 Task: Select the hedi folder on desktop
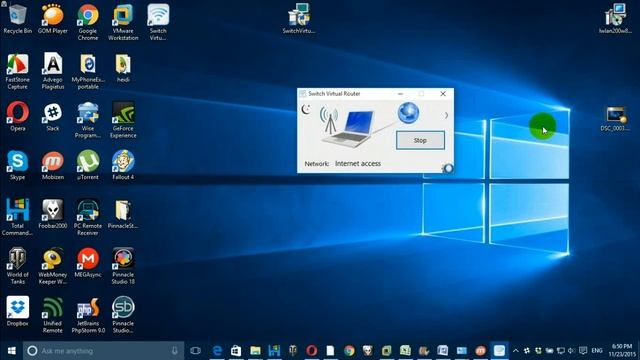(123, 68)
